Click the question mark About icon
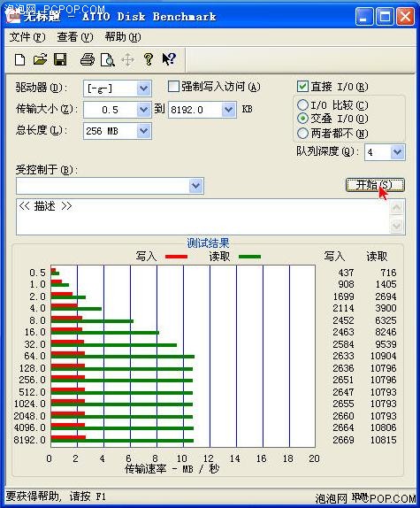The height and width of the screenshot is (508, 420). (x=149, y=59)
